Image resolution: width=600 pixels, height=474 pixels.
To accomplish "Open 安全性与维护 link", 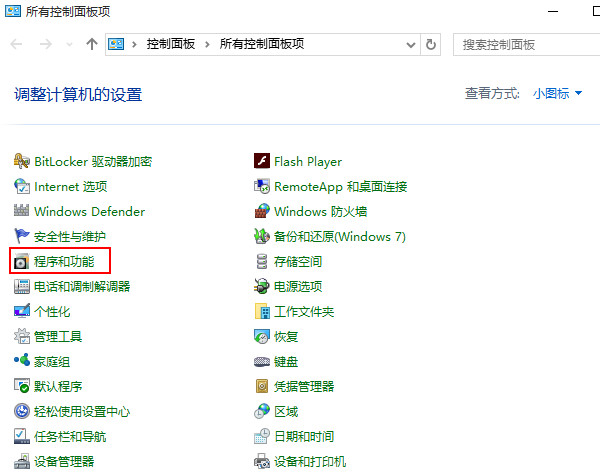I will click(x=70, y=236).
